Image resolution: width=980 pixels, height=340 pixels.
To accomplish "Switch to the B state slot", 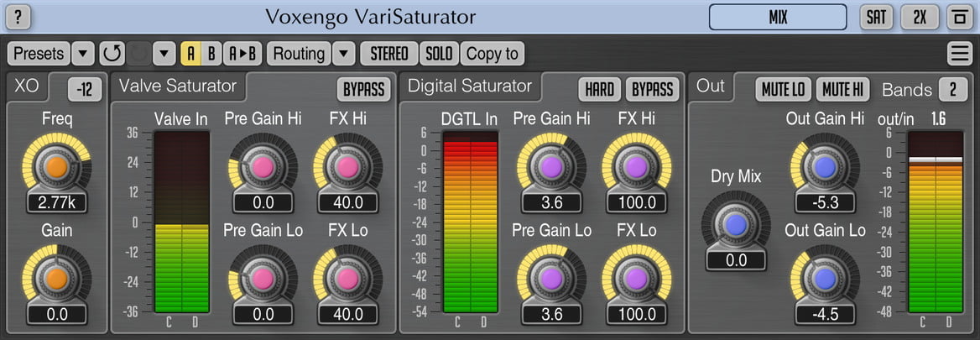I will (211, 55).
